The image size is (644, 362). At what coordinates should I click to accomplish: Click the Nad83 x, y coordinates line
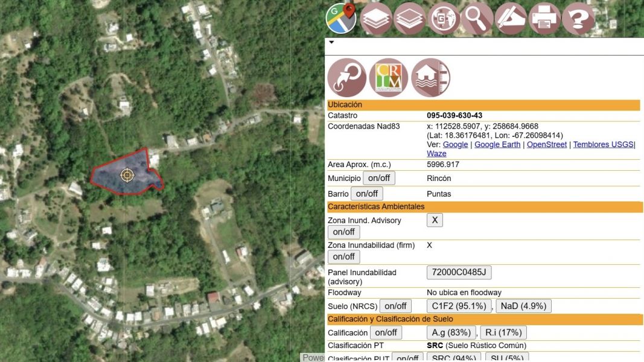click(x=482, y=127)
